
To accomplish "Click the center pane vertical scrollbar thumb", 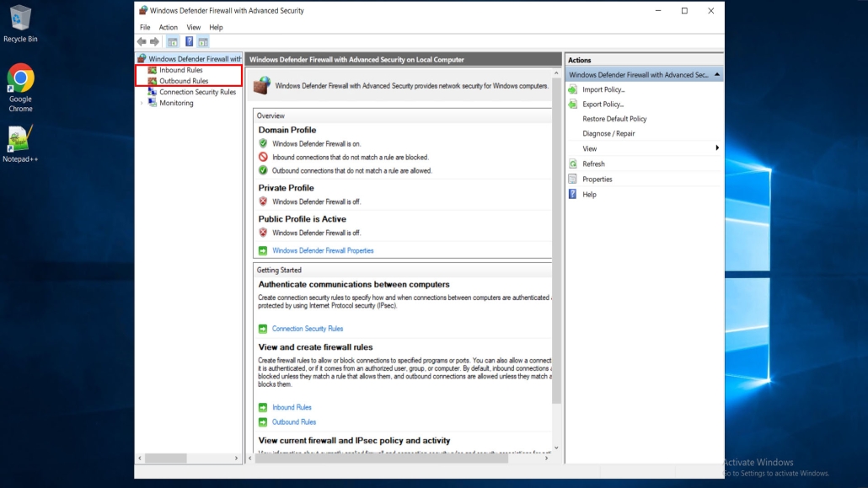I will tap(556, 240).
